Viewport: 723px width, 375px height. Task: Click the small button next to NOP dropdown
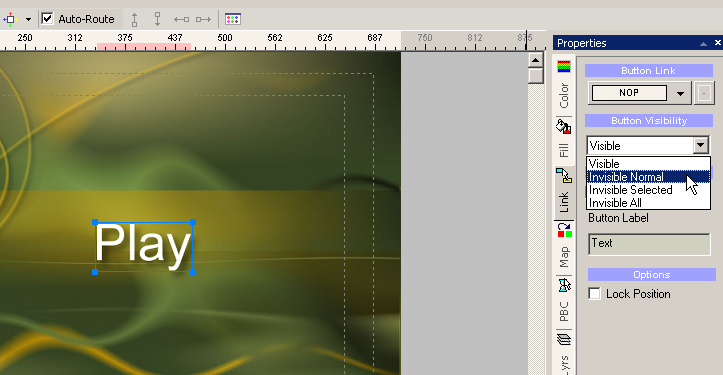point(704,94)
